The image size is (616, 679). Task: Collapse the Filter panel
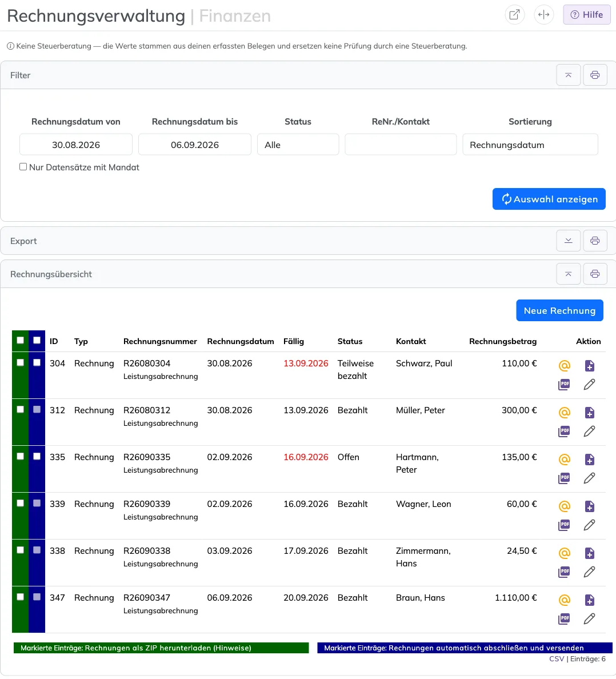tap(569, 75)
